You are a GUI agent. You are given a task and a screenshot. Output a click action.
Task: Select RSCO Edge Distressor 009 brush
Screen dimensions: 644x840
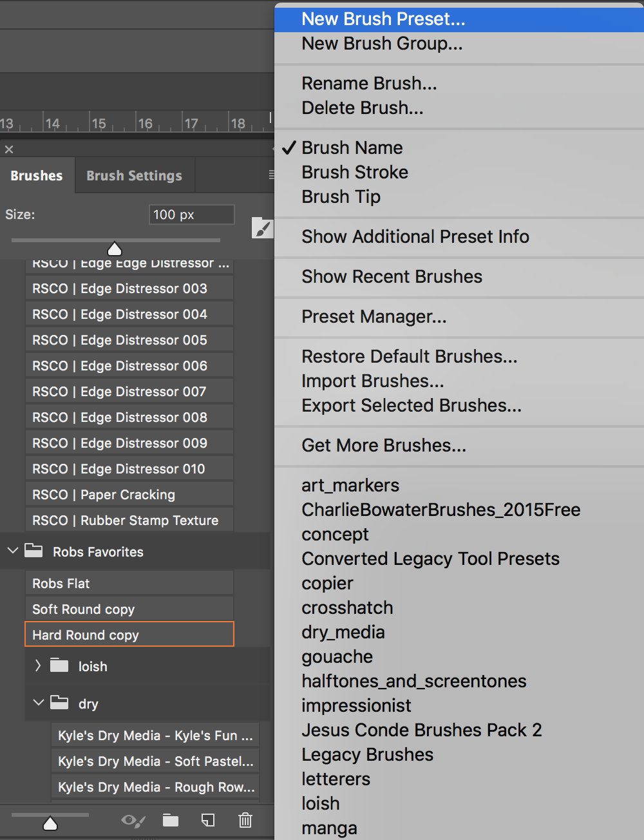point(129,443)
